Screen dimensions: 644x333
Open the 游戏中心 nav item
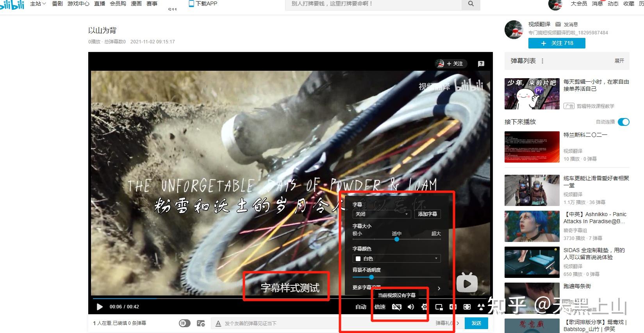[78, 4]
